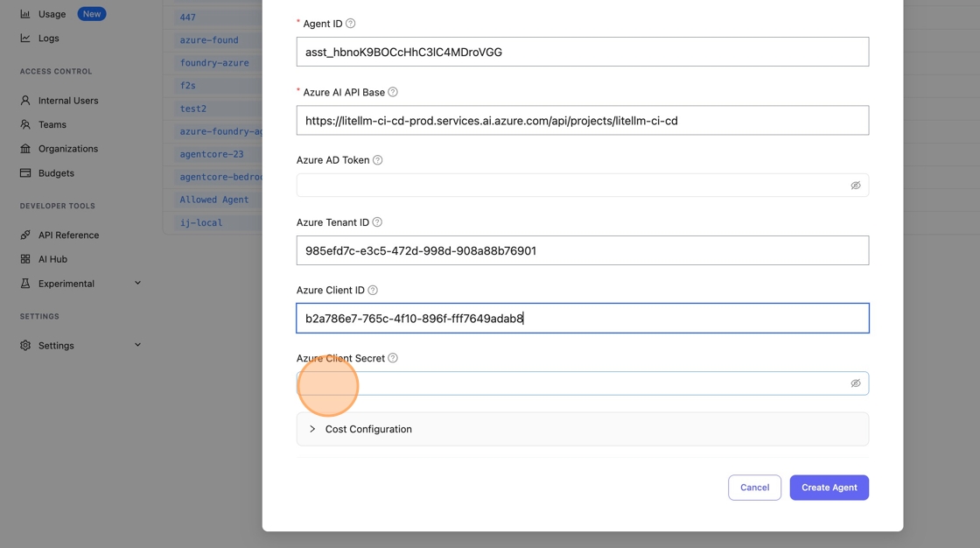Image resolution: width=980 pixels, height=548 pixels.
Task: Open Internal Users page
Action: coord(68,101)
